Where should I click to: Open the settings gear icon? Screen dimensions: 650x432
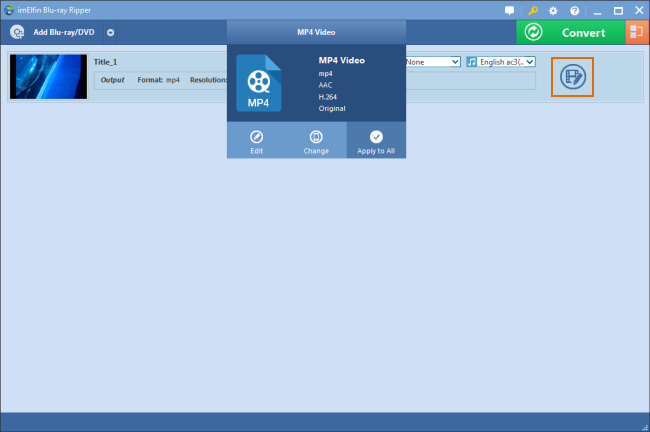pos(553,11)
